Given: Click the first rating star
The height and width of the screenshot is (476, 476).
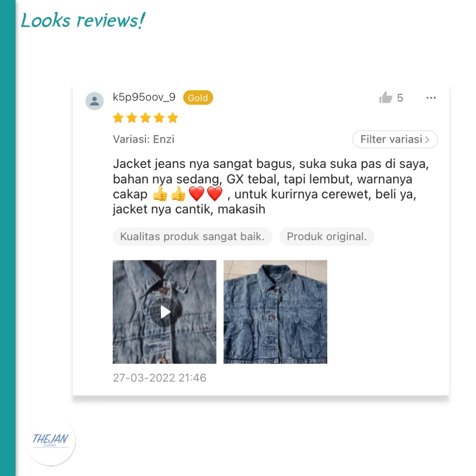Looking at the screenshot, I should tap(118, 118).
